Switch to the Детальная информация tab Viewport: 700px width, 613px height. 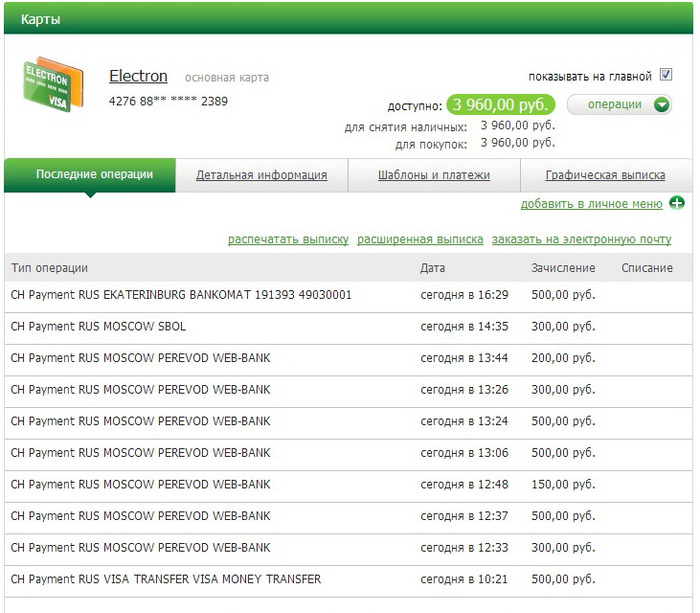(x=261, y=175)
